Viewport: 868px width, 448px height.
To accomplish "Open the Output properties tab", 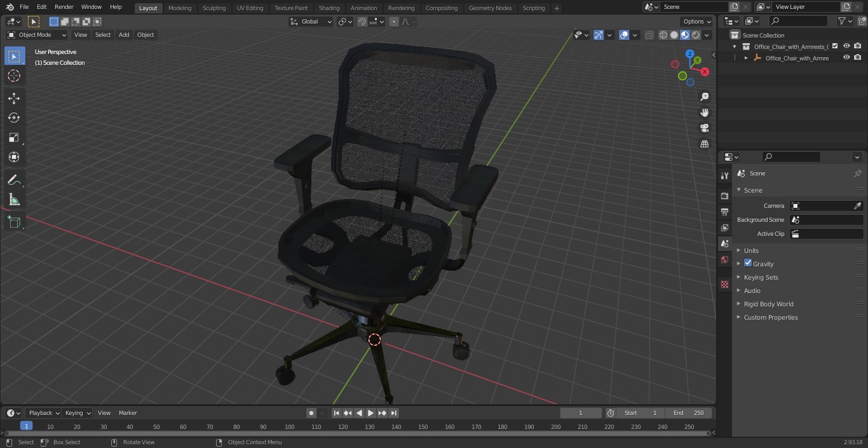I will pos(724,212).
